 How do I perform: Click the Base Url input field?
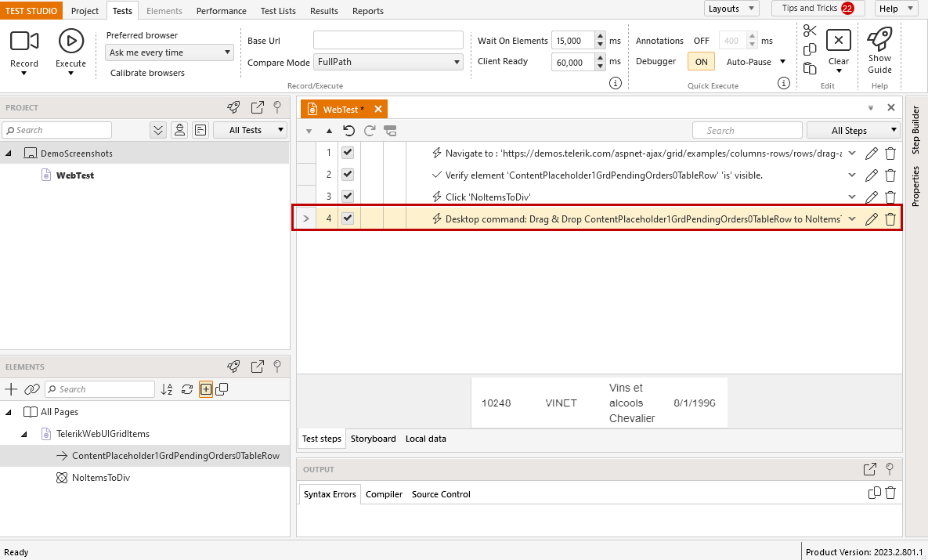[388, 40]
